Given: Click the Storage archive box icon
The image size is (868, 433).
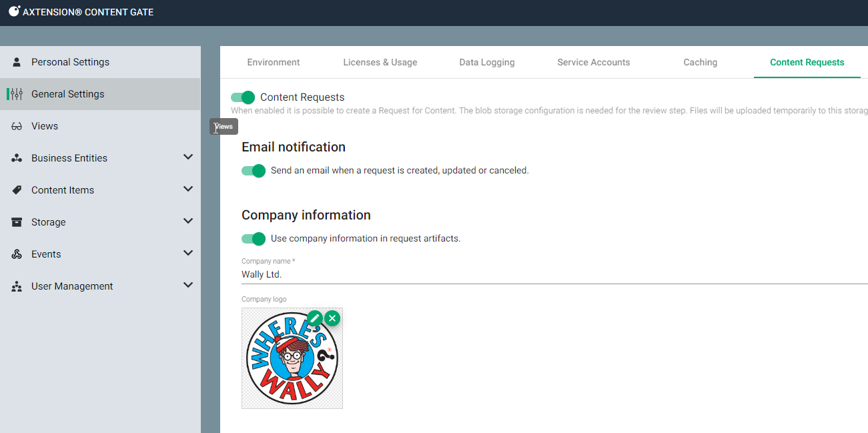Looking at the screenshot, I should click(x=17, y=222).
